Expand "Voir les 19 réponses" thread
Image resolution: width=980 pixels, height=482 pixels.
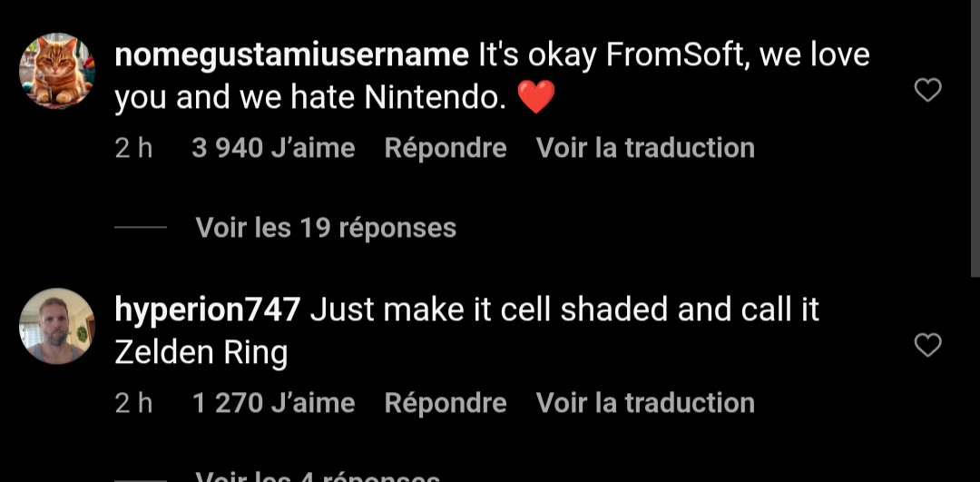pyautogui.click(x=326, y=227)
